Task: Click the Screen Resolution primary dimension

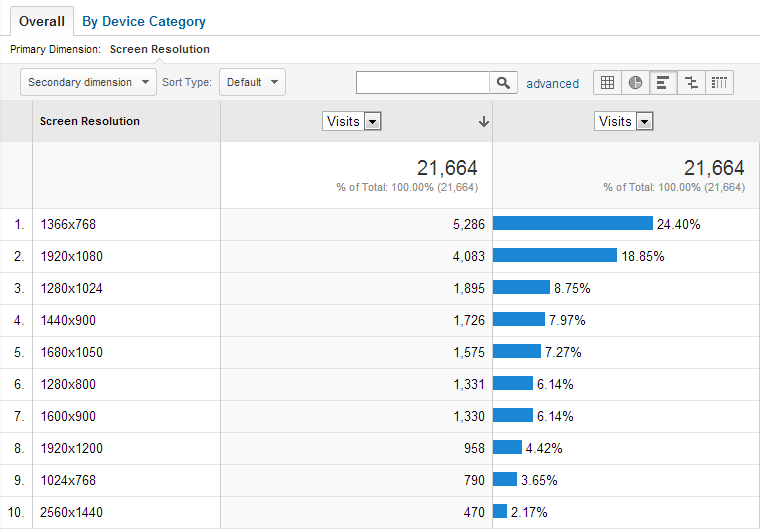Action: 159,49
